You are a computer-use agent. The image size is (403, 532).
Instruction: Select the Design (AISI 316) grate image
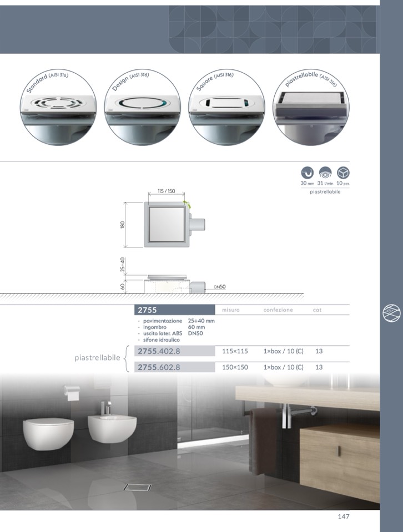pos(142,108)
